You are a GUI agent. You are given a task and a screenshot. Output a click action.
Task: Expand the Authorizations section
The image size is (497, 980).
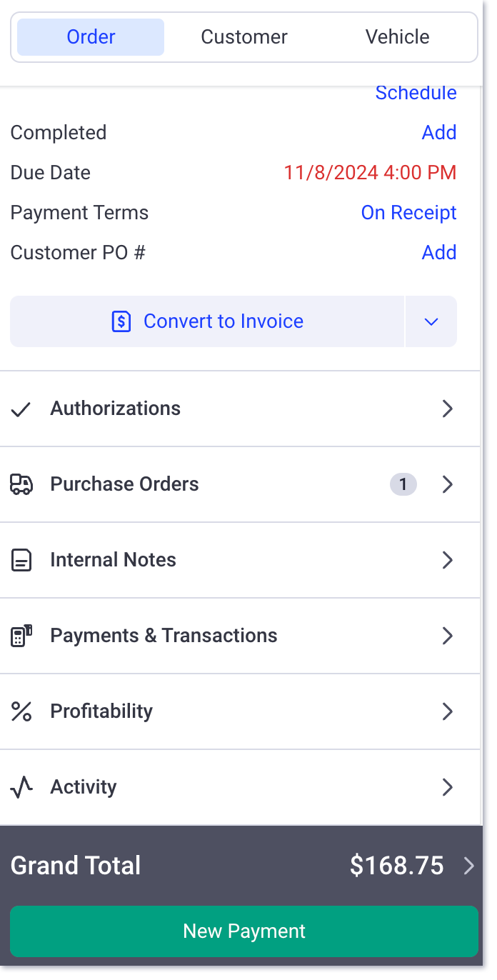coord(448,409)
